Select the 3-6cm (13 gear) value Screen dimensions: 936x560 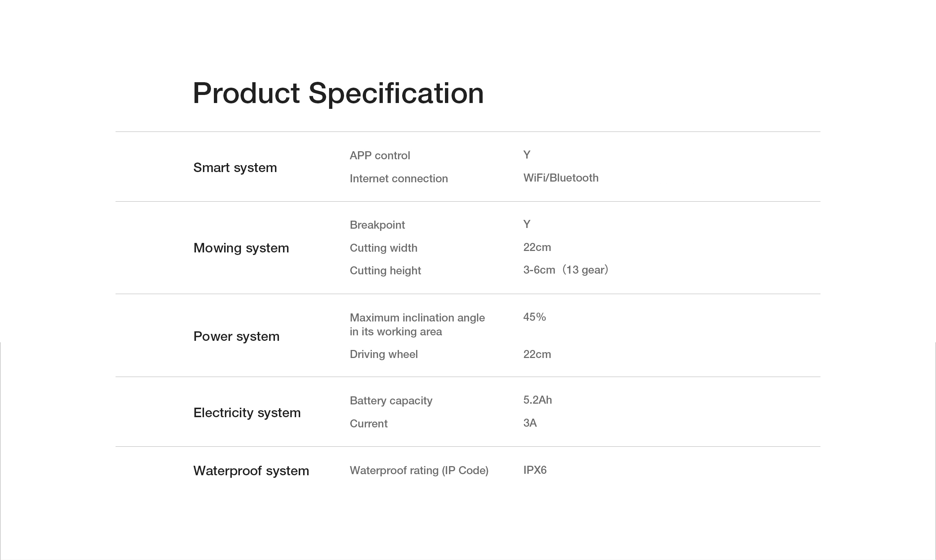565,270
